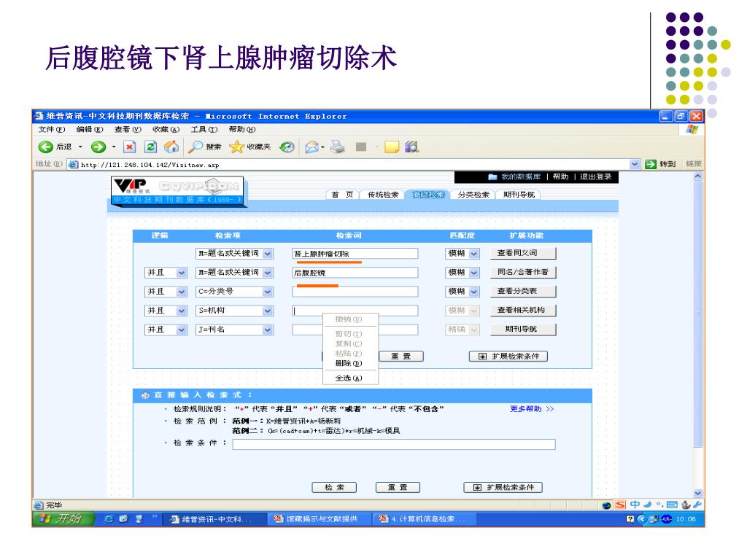Open the 模糊 match dropdown in the first row
The height and width of the screenshot is (560, 747).
[x=474, y=254]
